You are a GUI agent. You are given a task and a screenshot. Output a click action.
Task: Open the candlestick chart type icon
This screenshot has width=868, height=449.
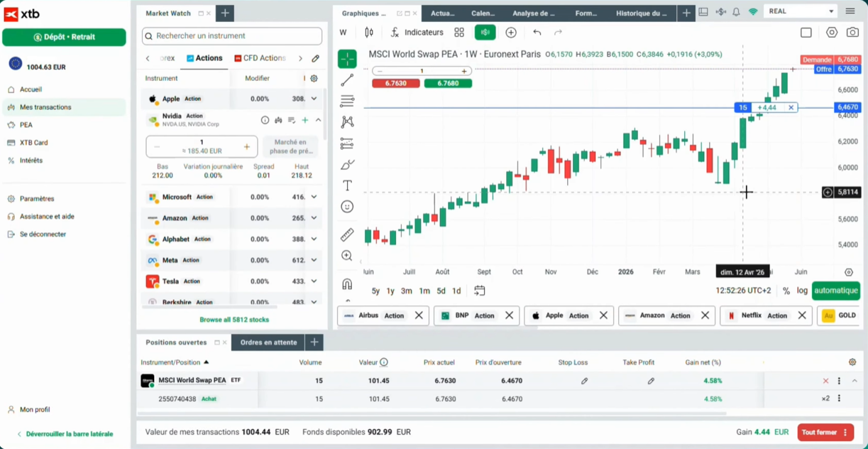pyautogui.click(x=369, y=32)
